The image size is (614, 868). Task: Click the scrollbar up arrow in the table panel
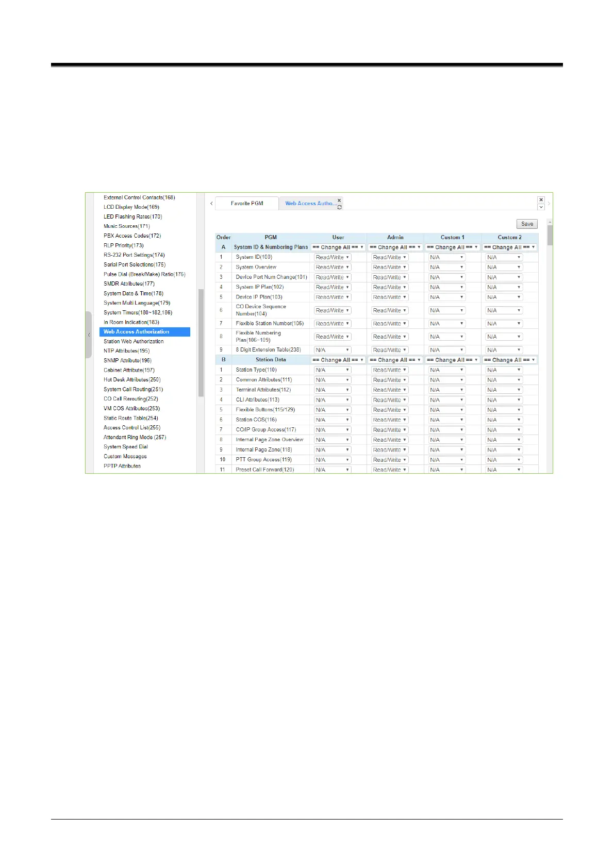click(x=550, y=222)
